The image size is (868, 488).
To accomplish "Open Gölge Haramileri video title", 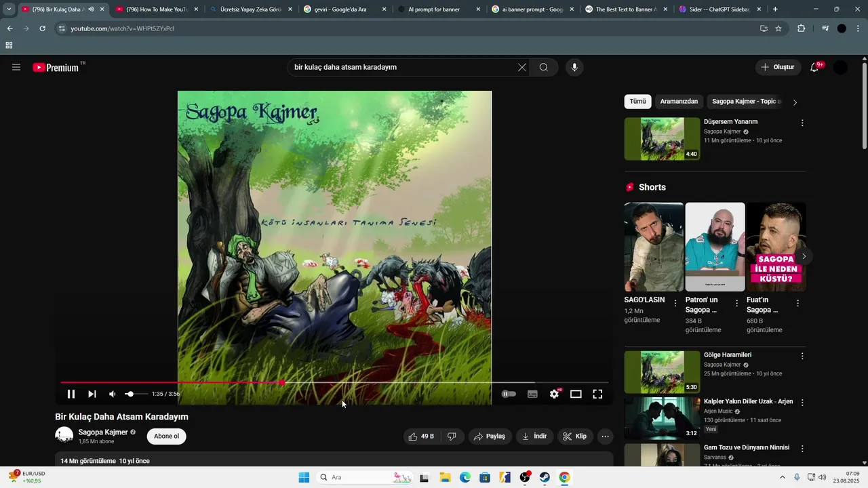I will pos(728,355).
